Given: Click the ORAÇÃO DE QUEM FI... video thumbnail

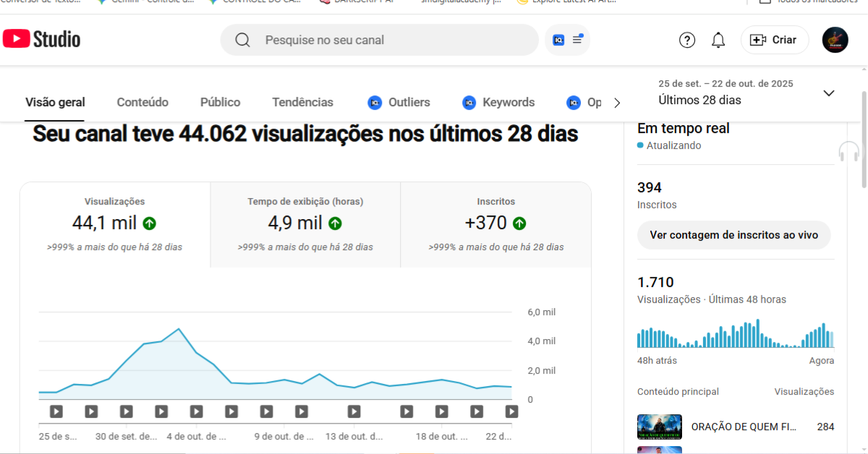Looking at the screenshot, I should point(660,427).
